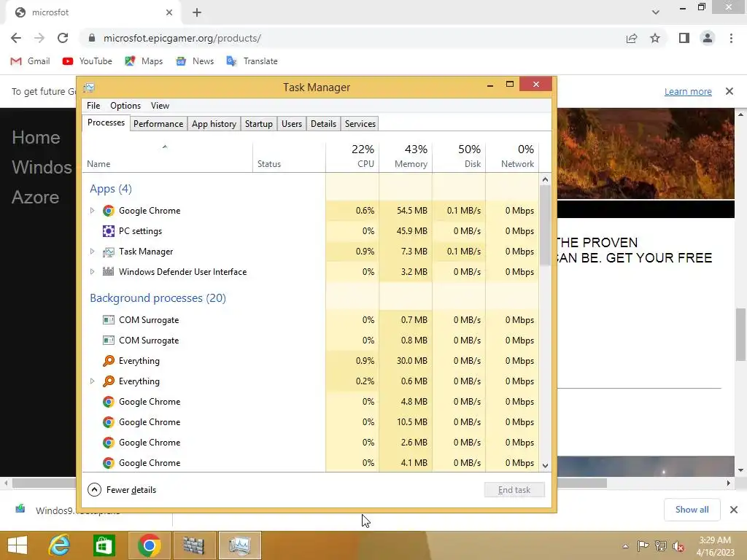
Task: Click the Everything icon with 30.0 MB memory
Action: 109,361
